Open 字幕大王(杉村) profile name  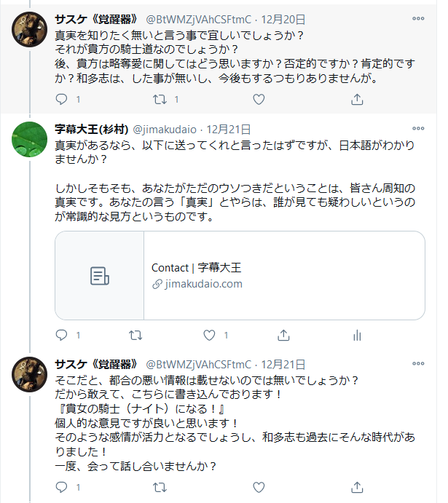[x=90, y=129]
